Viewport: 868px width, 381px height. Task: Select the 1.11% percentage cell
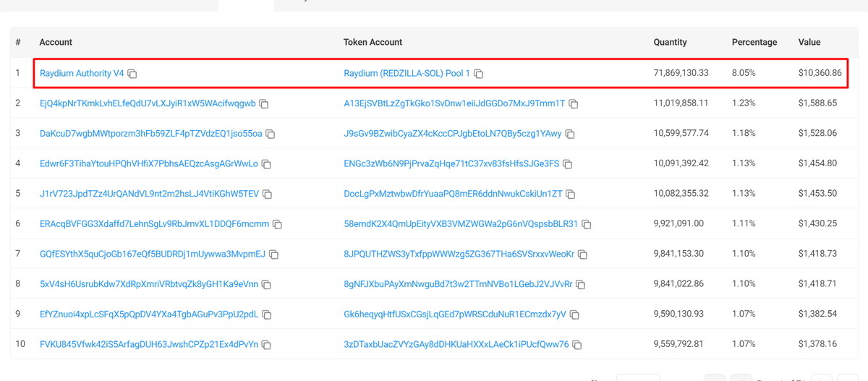[x=744, y=224]
